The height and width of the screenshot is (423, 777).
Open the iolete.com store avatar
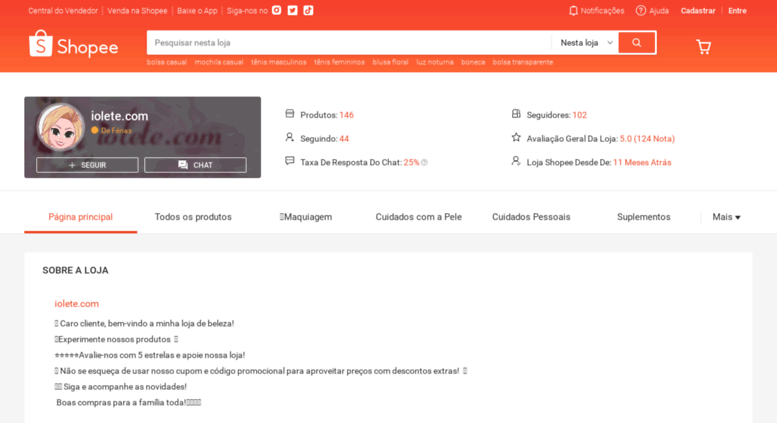pos(60,127)
